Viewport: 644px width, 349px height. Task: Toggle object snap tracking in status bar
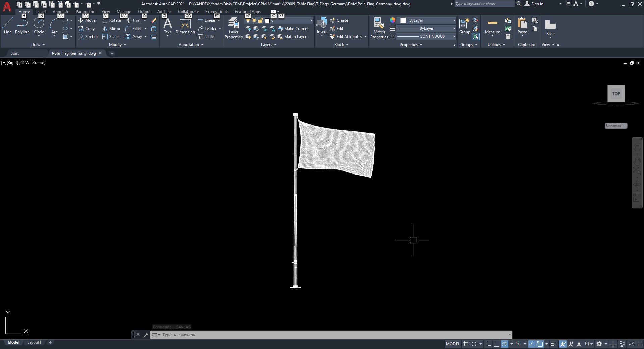coord(532,344)
